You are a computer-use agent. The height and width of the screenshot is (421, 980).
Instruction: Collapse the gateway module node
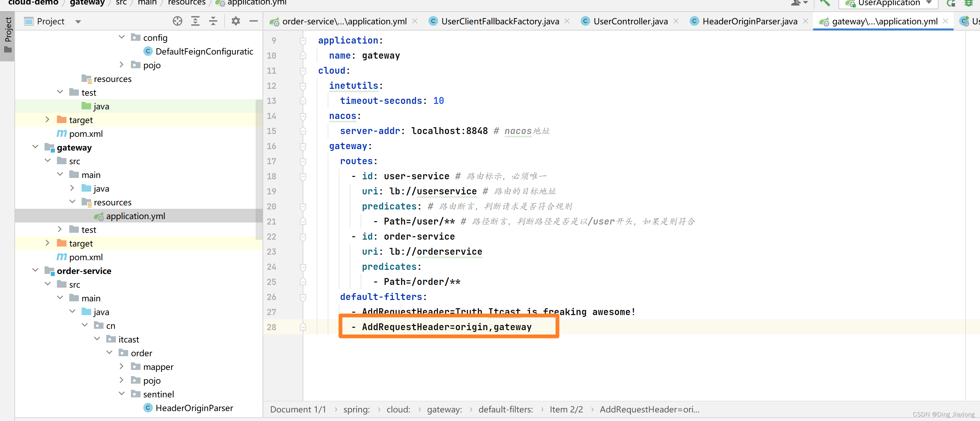35,146
